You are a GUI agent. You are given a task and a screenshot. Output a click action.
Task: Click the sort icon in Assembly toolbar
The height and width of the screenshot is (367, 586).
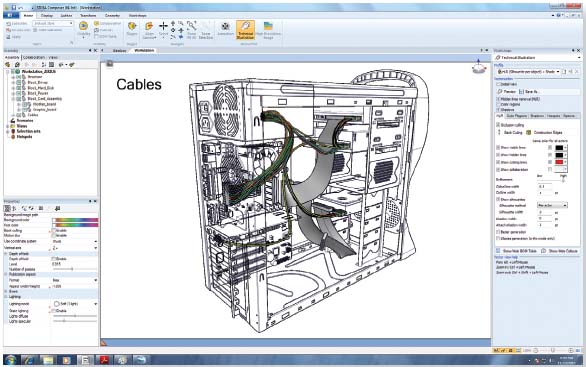[43, 65]
